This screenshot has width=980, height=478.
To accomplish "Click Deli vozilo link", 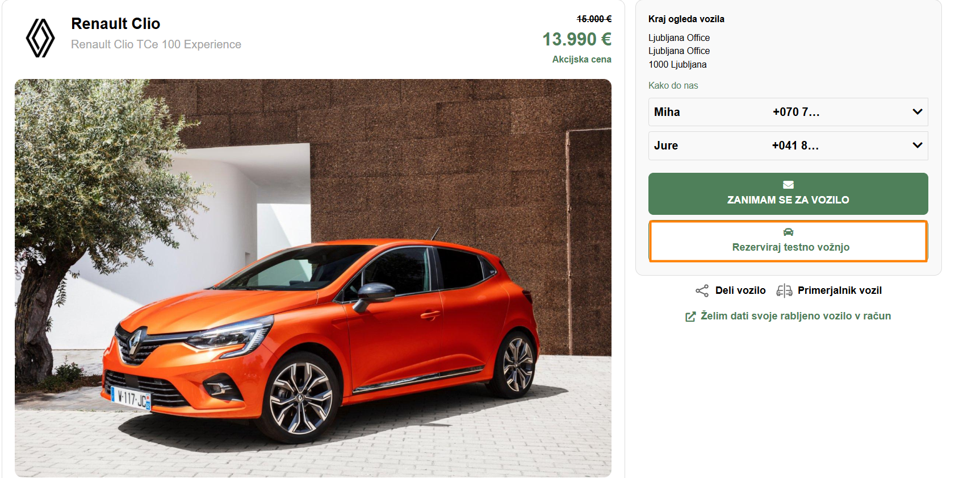I will coord(740,290).
